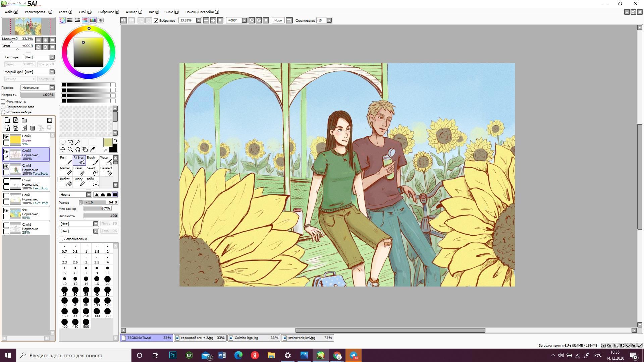The height and width of the screenshot is (362, 644).
Task: Enable the Дополнительно checkbox
Action: point(61,239)
